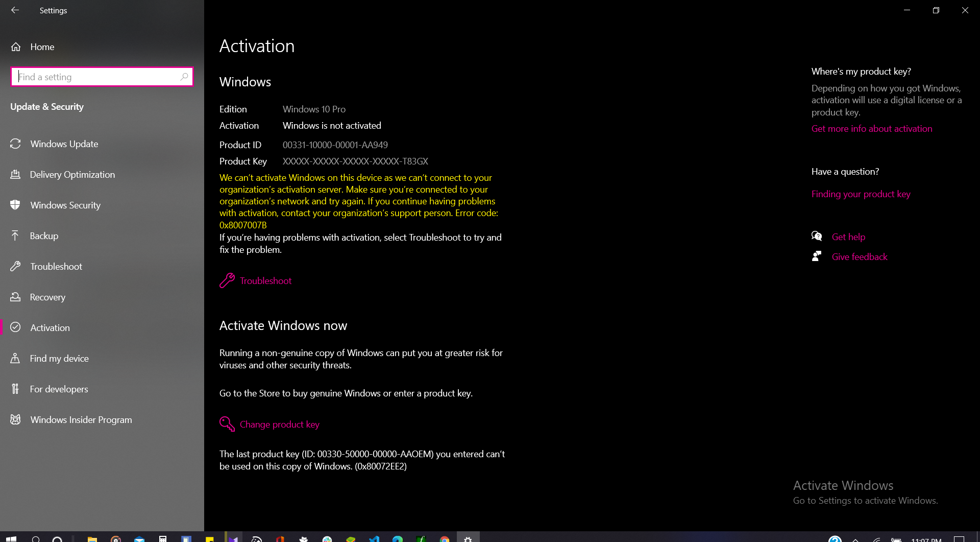Image resolution: width=980 pixels, height=542 pixels.
Task: Click the error code 0x8007007B text
Action: point(243,225)
